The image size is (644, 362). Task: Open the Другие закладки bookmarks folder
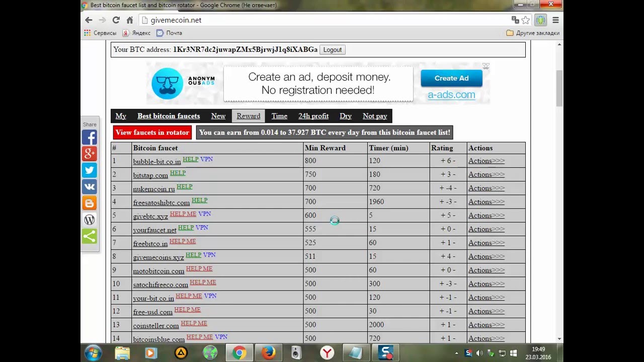(x=532, y=33)
